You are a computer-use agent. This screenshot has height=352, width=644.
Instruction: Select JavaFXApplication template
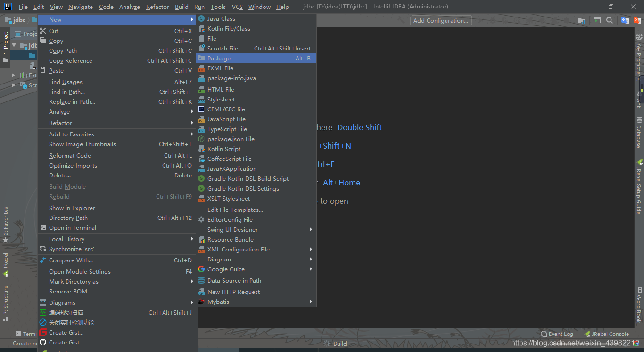coord(256,168)
